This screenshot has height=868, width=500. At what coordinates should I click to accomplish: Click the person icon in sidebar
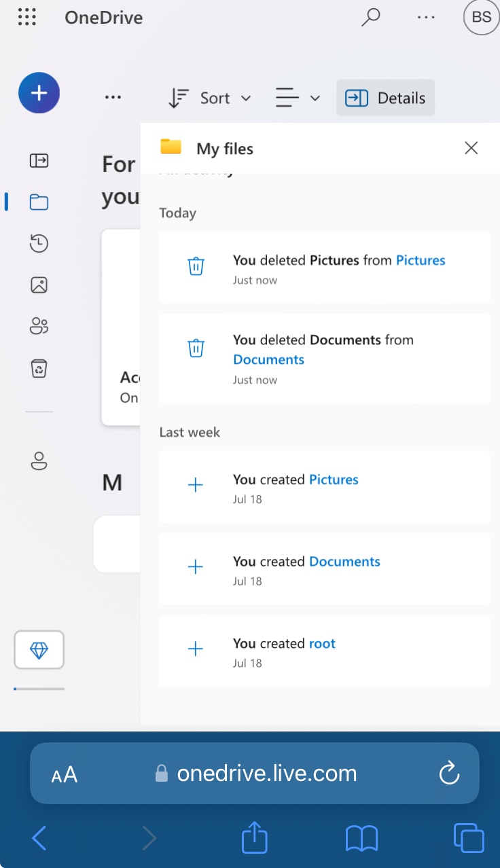(39, 461)
